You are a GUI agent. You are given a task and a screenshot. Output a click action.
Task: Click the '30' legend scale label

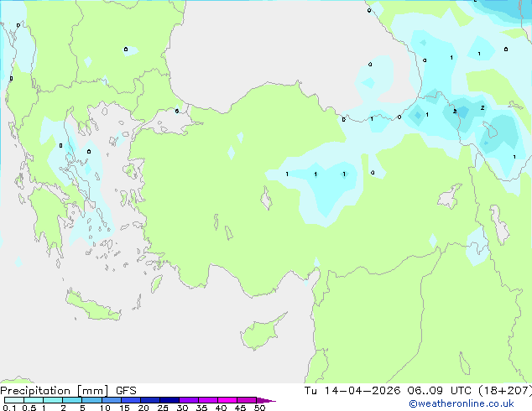pos(182,408)
